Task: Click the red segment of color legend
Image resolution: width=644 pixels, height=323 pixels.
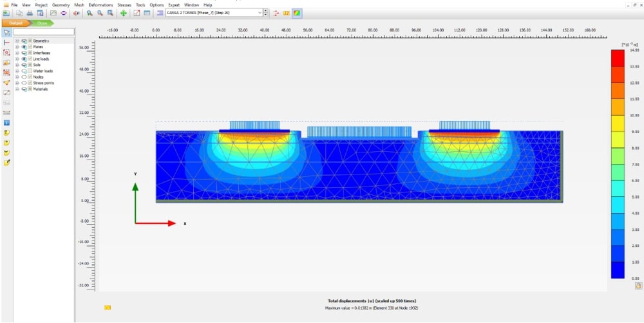Action: click(617, 57)
